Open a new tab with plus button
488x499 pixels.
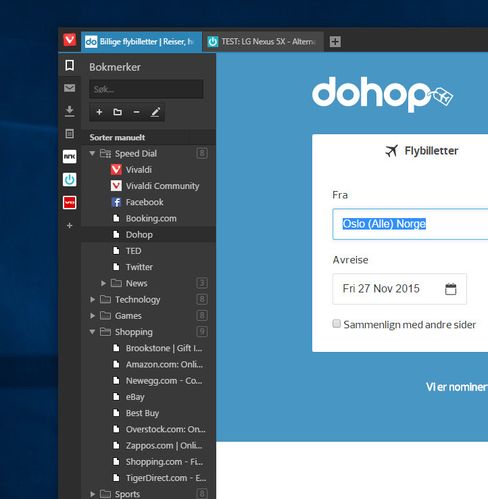tap(335, 42)
